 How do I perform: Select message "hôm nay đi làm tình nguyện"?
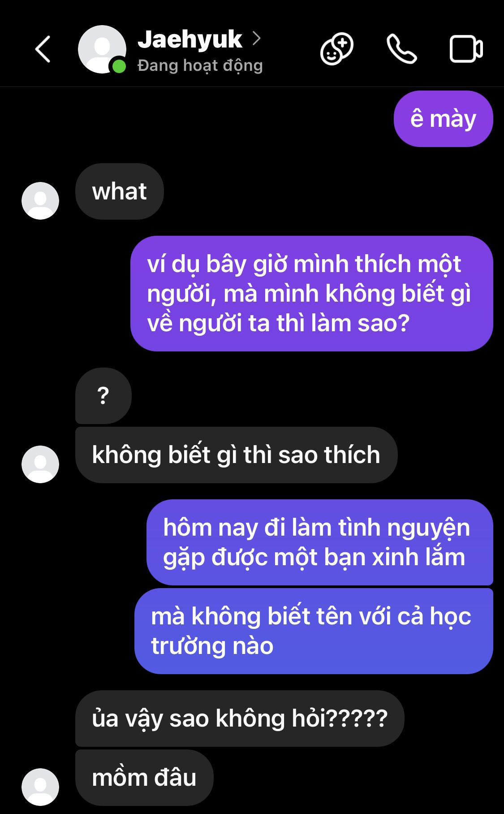pos(320,542)
